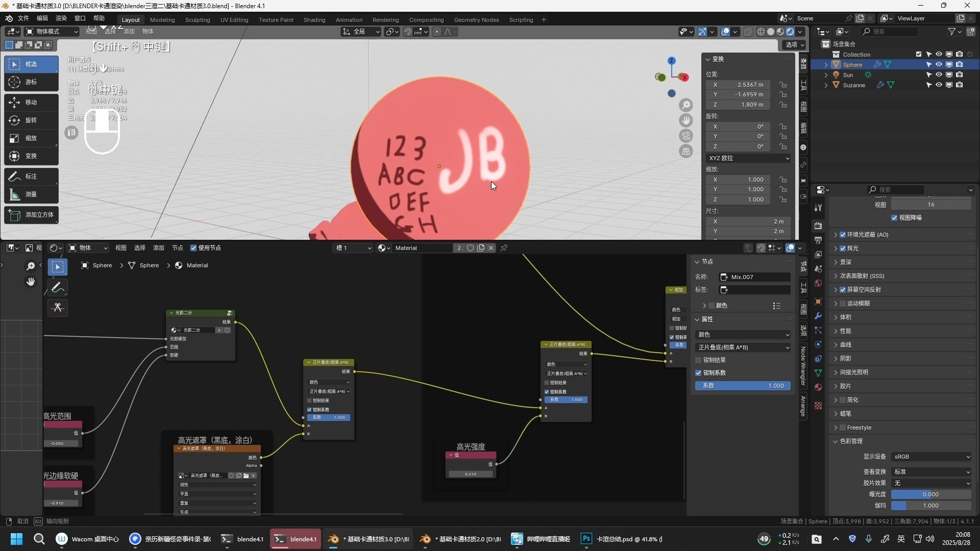Open the Output properties tab
Image resolution: width=980 pixels, height=551 pixels.
[818, 240]
